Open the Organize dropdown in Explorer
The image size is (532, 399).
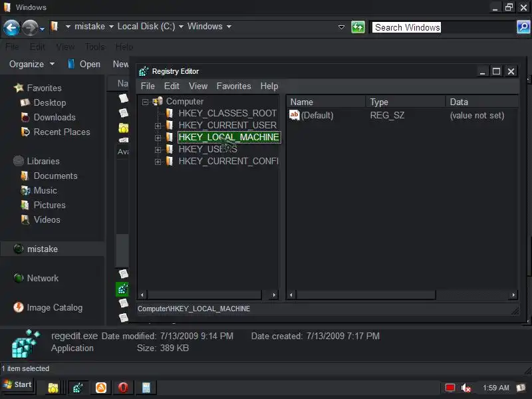click(x=31, y=64)
